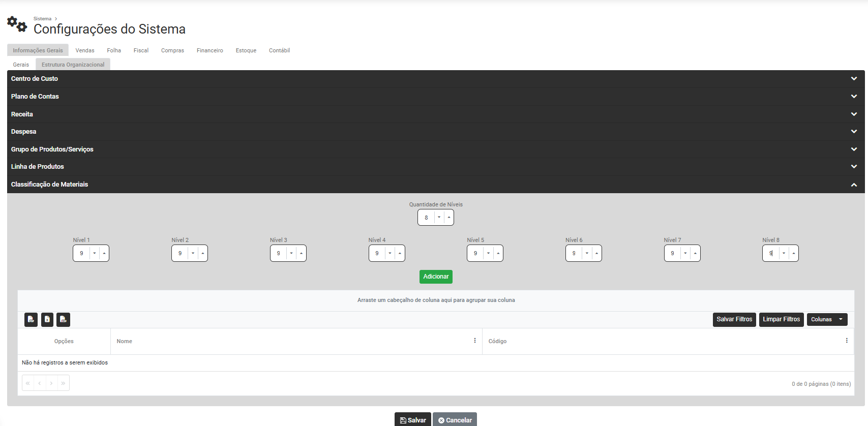Switch to the Financeiro tab
This screenshot has height=426, width=868.
tap(209, 50)
